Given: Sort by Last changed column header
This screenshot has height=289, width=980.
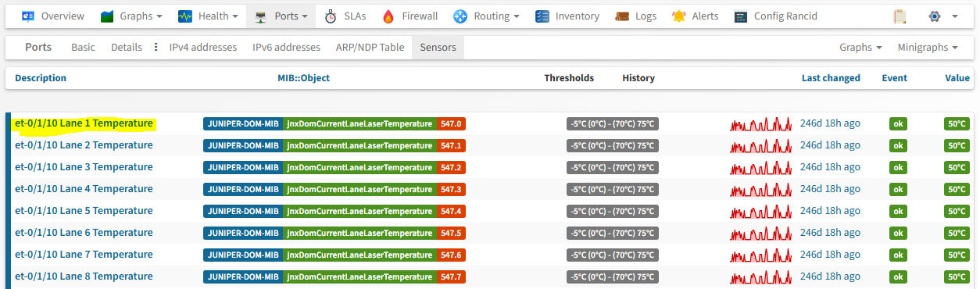Looking at the screenshot, I should 831,78.
